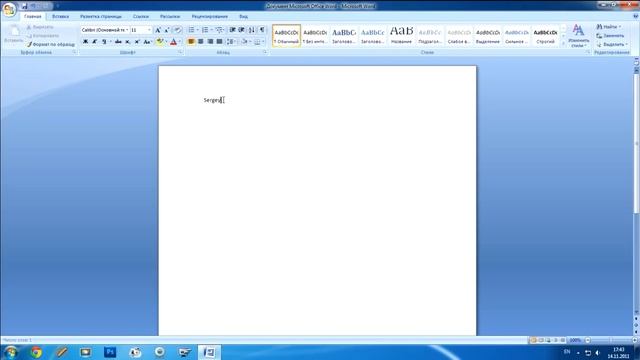Increase font size with grow font icon
The width and height of the screenshot is (640, 360).
[158, 30]
